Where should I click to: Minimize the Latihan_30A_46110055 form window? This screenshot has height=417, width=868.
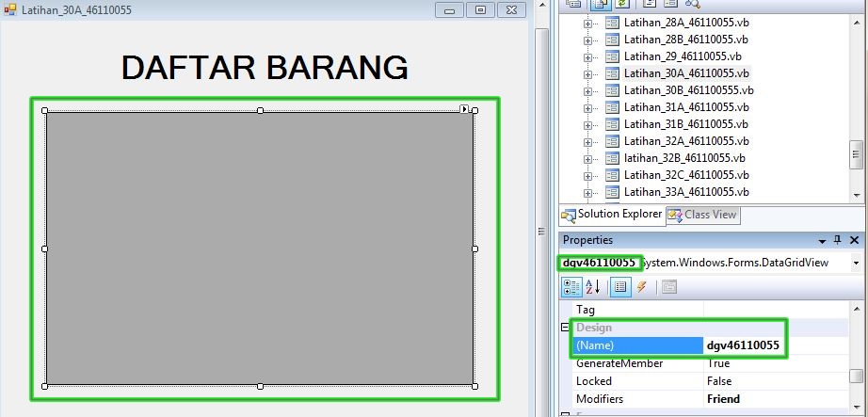[449, 10]
